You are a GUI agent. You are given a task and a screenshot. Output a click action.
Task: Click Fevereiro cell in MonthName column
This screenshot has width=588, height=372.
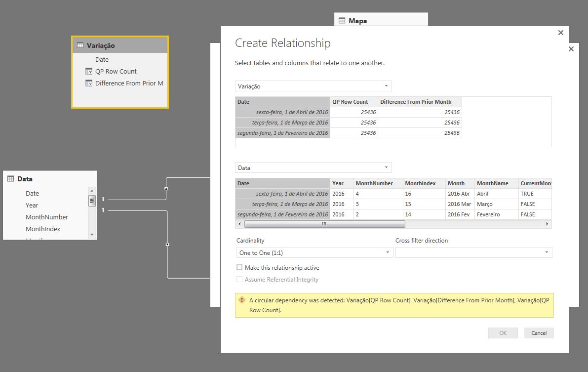tap(497, 214)
